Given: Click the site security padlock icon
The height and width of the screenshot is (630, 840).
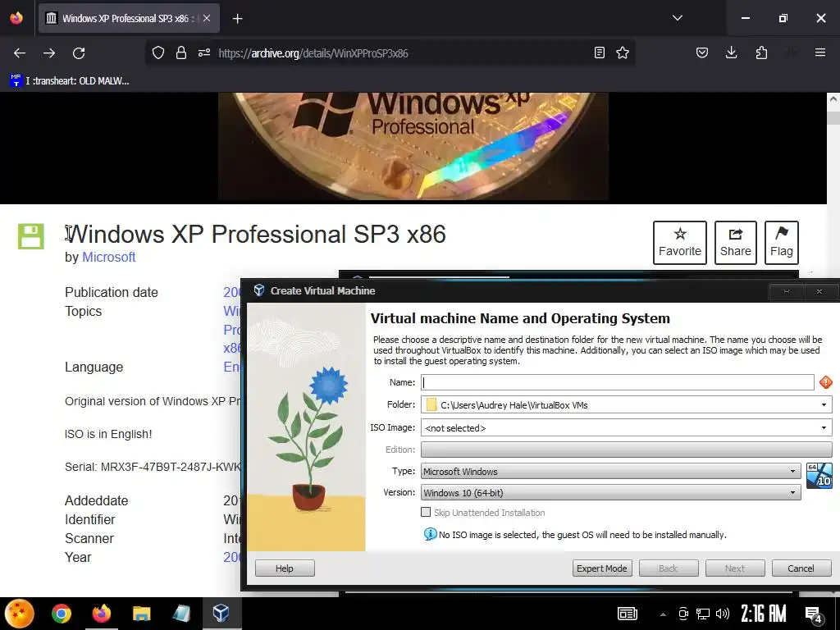Looking at the screenshot, I should point(181,53).
